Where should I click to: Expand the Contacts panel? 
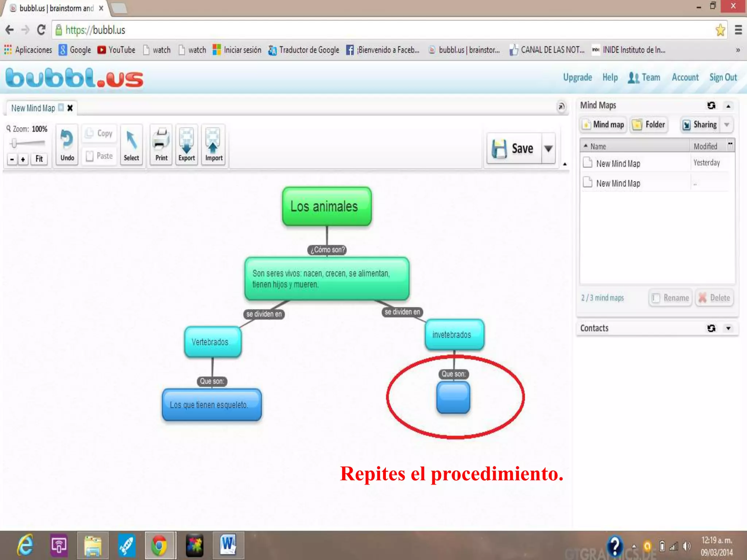pos(728,328)
